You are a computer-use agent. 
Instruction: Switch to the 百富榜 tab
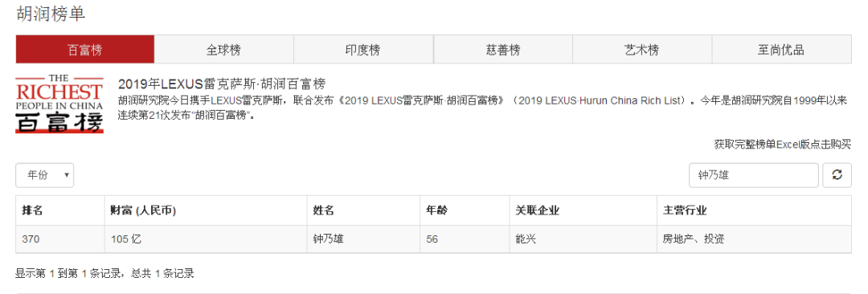coord(84,50)
